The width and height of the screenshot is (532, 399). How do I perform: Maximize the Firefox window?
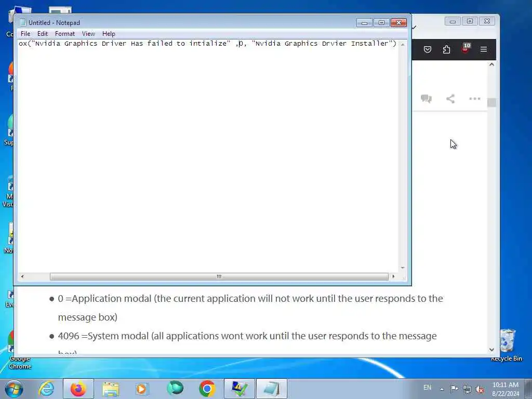click(x=470, y=21)
